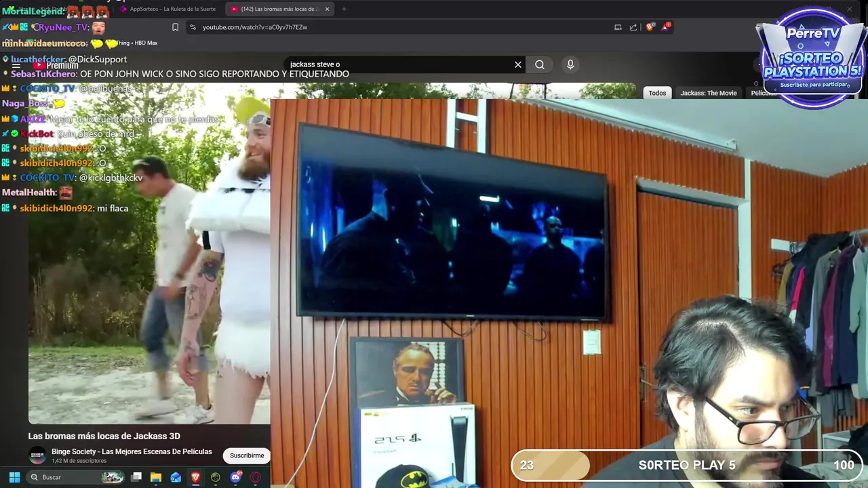Click chat username MetalHealth

[x=28, y=192]
